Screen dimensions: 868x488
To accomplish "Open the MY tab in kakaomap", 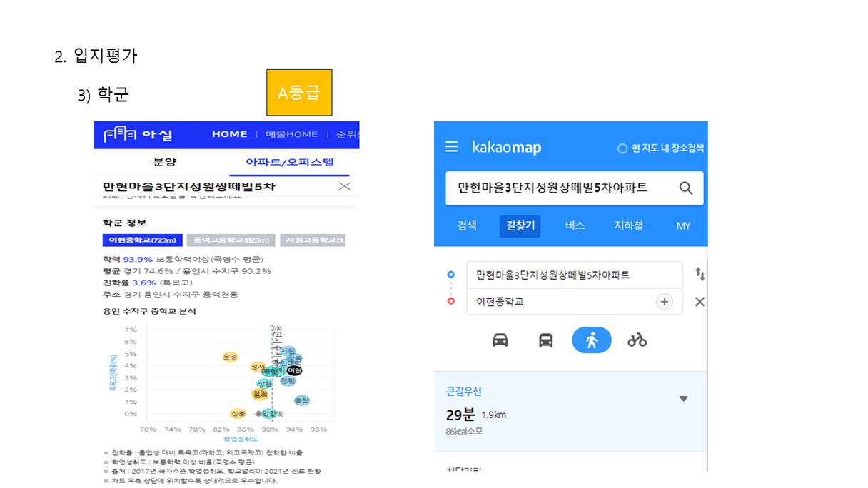I will 684,225.
